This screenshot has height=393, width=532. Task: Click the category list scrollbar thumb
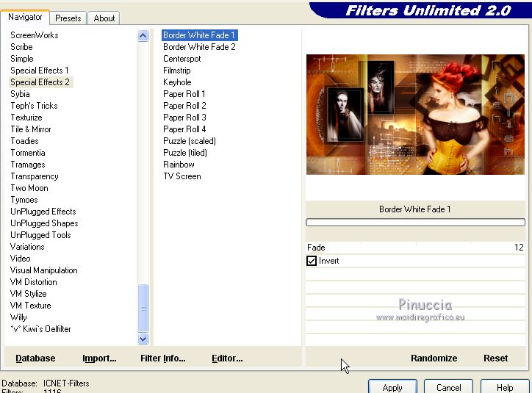143,308
